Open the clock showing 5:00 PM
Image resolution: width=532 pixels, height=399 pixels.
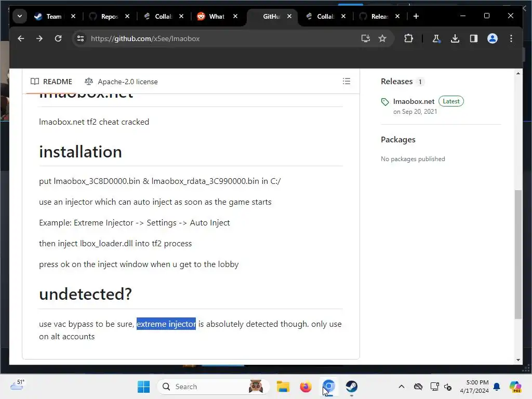pos(474,387)
